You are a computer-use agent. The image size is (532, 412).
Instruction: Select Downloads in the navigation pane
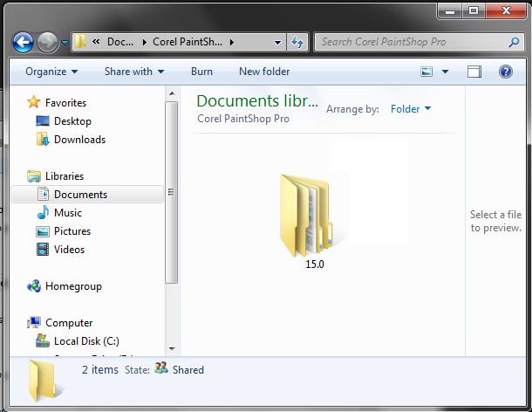(79, 140)
